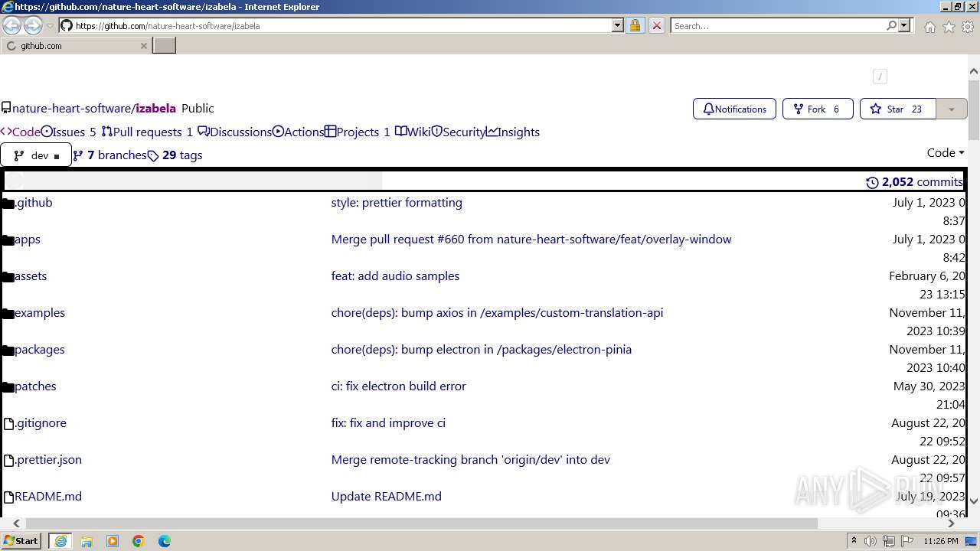Open IE Tools gear icon
This screenshot has height=551, width=980.
click(968, 27)
